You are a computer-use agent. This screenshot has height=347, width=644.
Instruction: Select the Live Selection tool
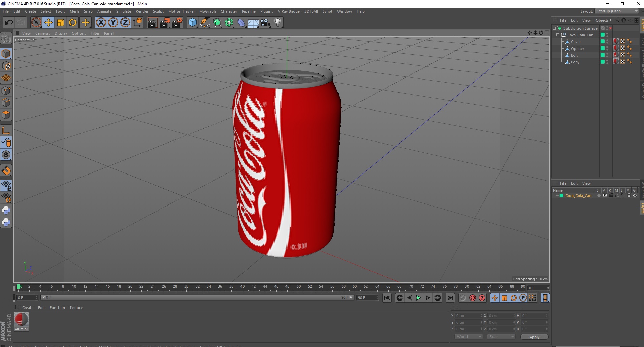(36, 23)
